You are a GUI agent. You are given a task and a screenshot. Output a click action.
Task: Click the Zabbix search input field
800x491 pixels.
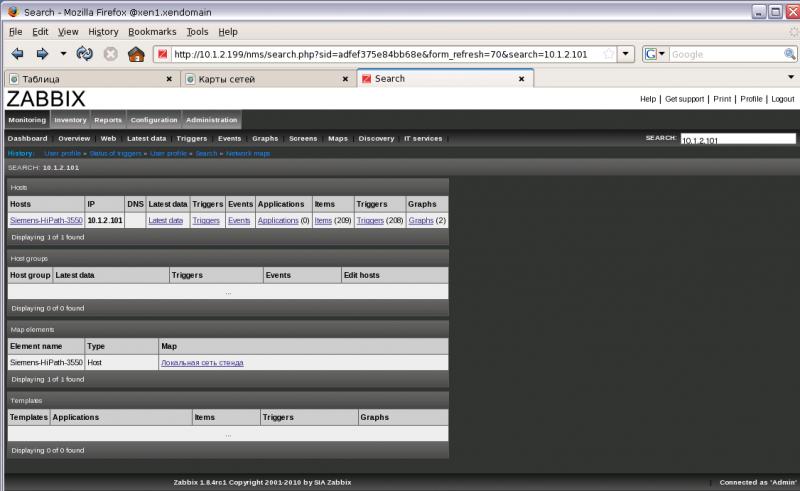pyautogui.click(x=738, y=139)
